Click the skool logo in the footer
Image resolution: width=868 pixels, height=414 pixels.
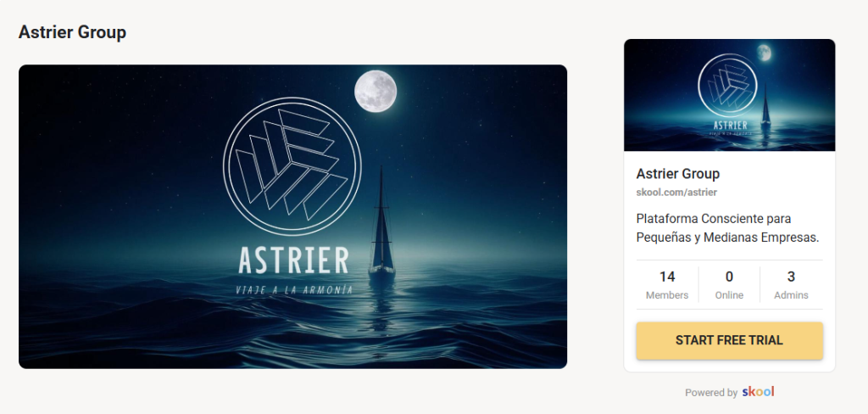758,392
